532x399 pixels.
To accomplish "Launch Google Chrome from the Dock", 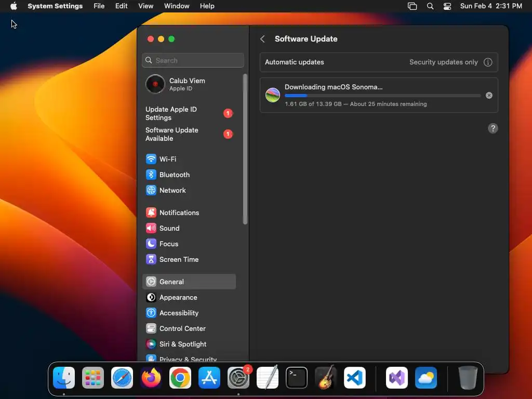I will 180,378.
